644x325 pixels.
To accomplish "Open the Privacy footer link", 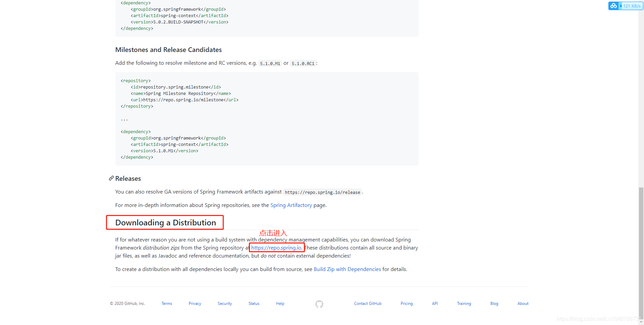I will coord(195,304).
